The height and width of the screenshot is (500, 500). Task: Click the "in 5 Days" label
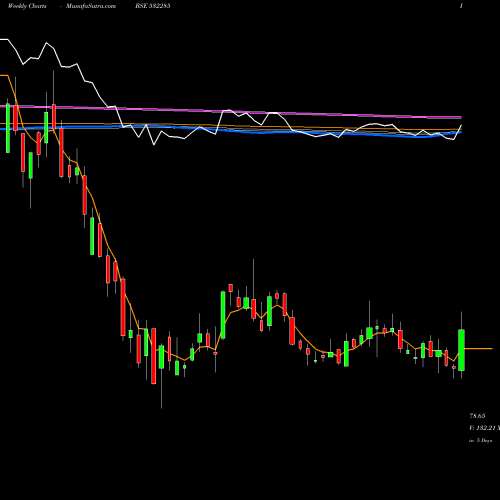(x=480, y=440)
